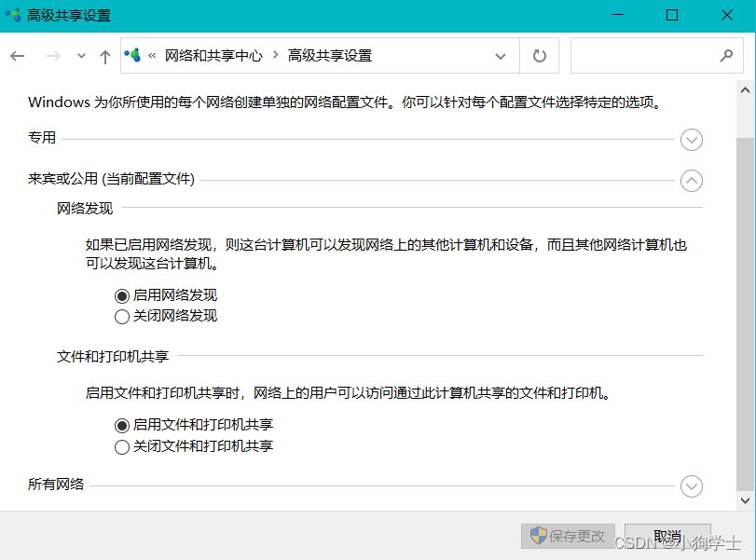Open the address bar history dropdown

point(501,57)
